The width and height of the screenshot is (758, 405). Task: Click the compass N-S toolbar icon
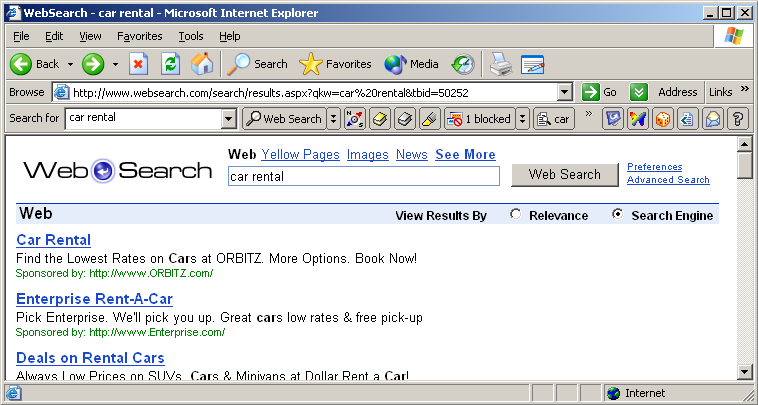pyautogui.click(x=355, y=118)
